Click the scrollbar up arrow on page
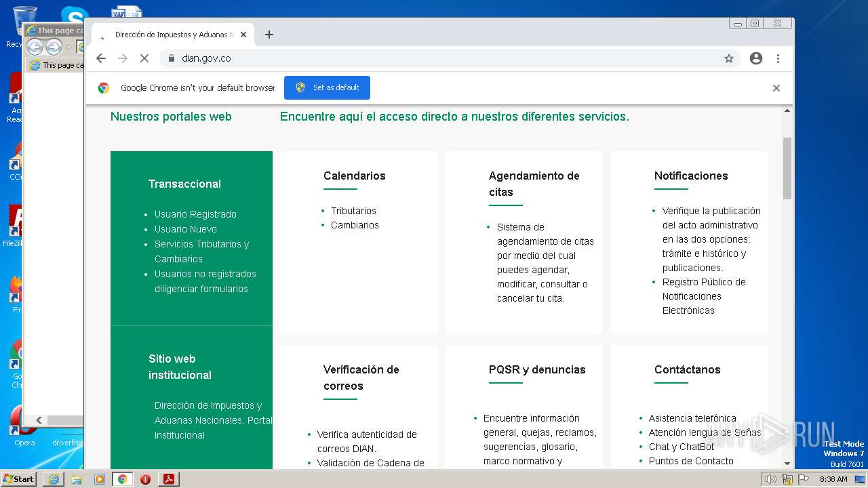 [x=787, y=110]
